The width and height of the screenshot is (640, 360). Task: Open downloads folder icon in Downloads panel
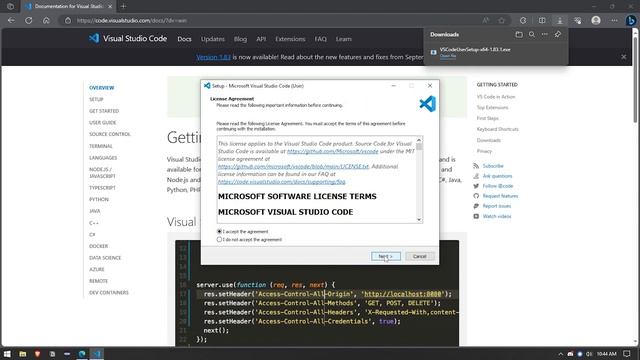tap(519, 35)
